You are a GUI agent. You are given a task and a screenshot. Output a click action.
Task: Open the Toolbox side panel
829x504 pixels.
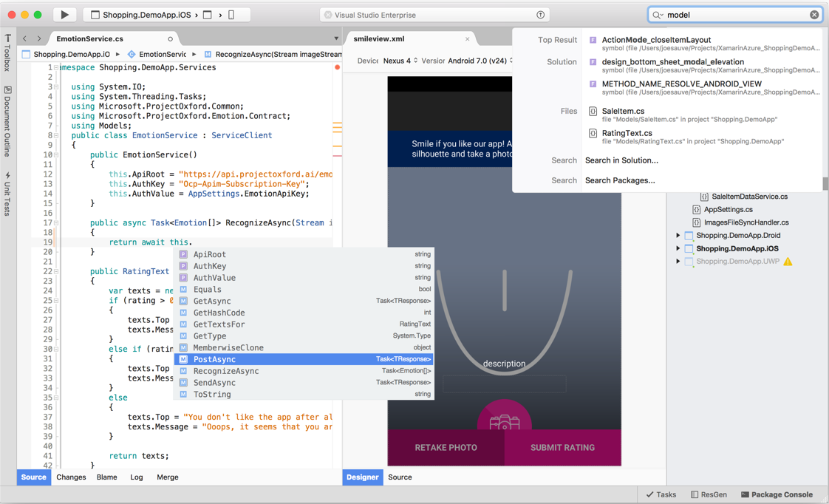[x=7, y=52]
